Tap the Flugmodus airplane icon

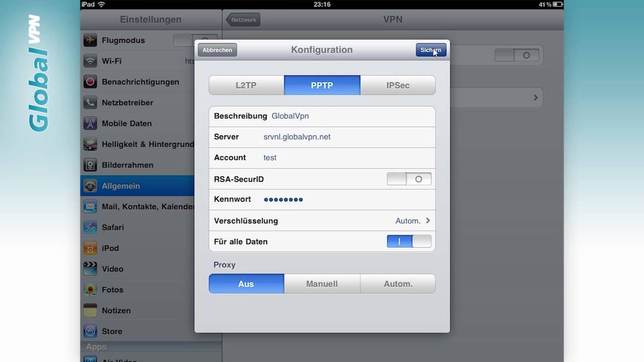[x=91, y=40]
